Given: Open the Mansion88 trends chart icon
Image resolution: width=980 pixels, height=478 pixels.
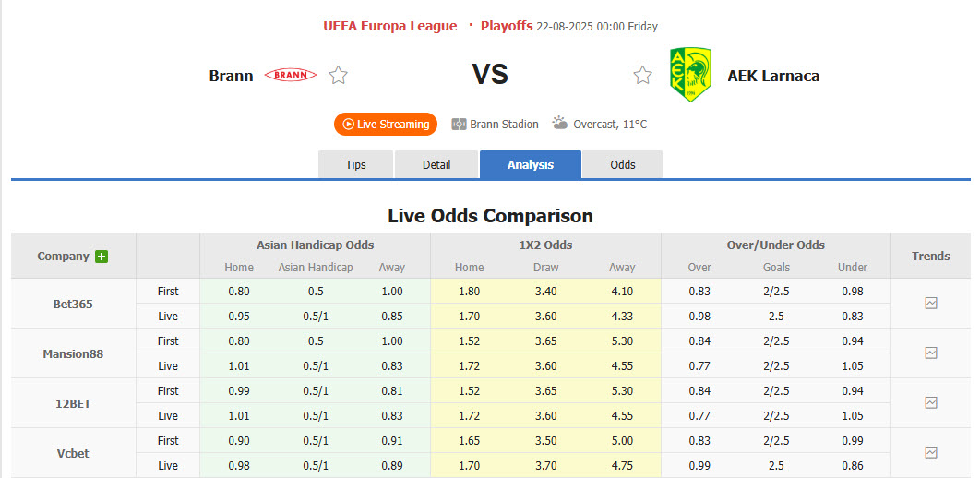Looking at the screenshot, I should [x=930, y=353].
